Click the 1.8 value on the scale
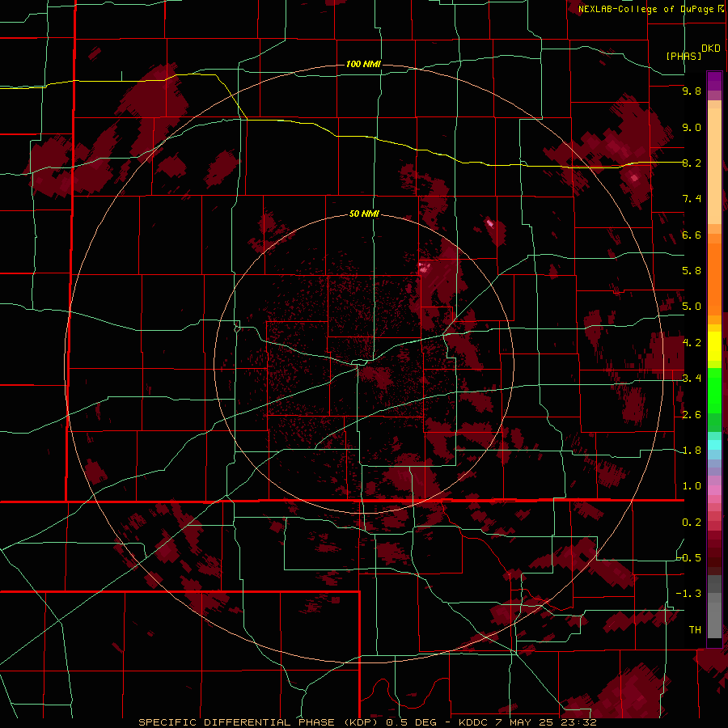Image resolution: width=728 pixels, height=728 pixels. tap(692, 451)
